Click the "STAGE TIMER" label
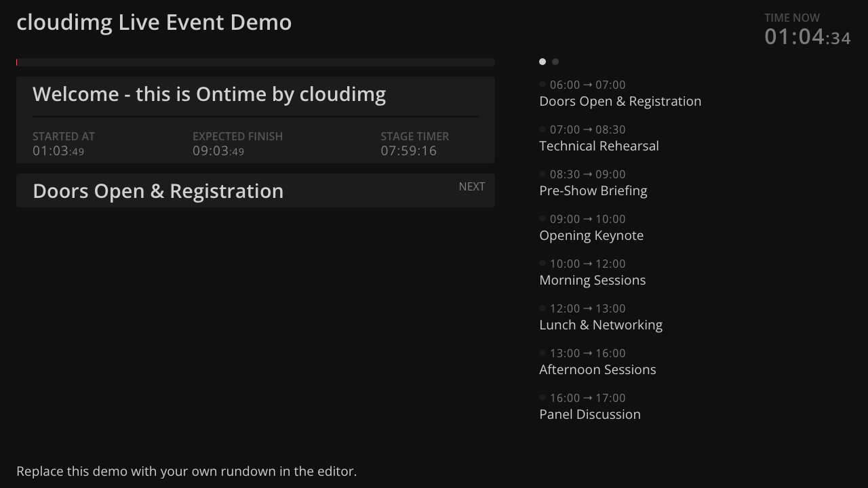Viewport: 868px width, 488px height. (414, 136)
